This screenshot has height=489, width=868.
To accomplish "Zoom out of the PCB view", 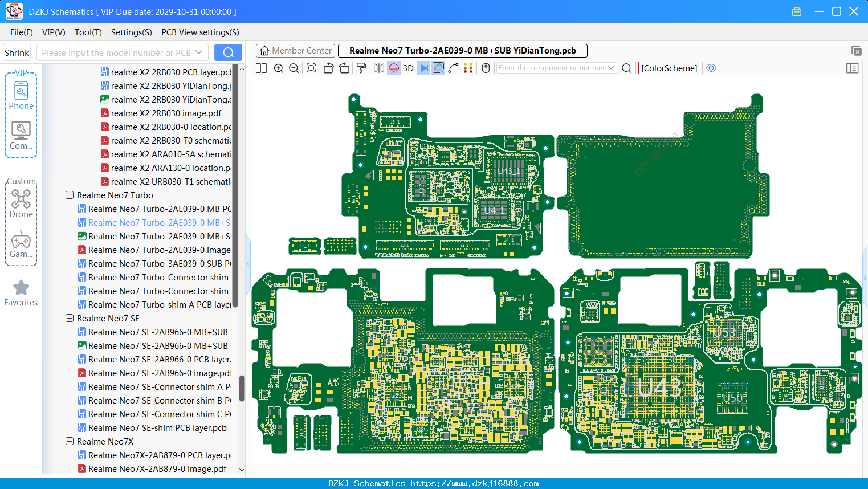I will pos(294,68).
